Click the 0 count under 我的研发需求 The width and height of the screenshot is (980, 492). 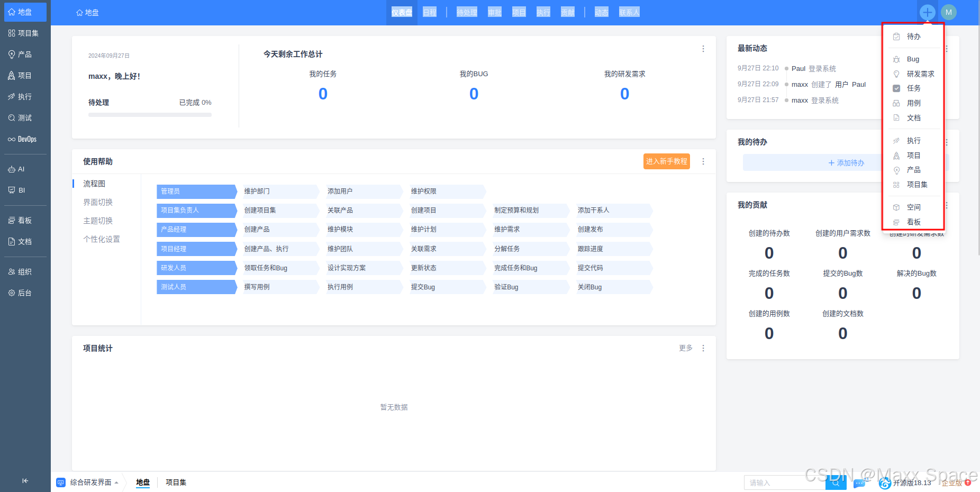click(x=624, y=94)
